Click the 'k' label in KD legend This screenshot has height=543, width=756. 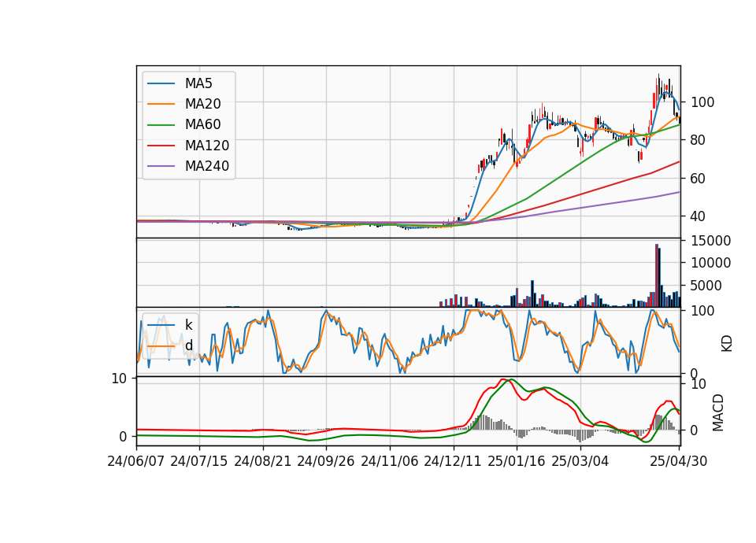pos(188,325)
